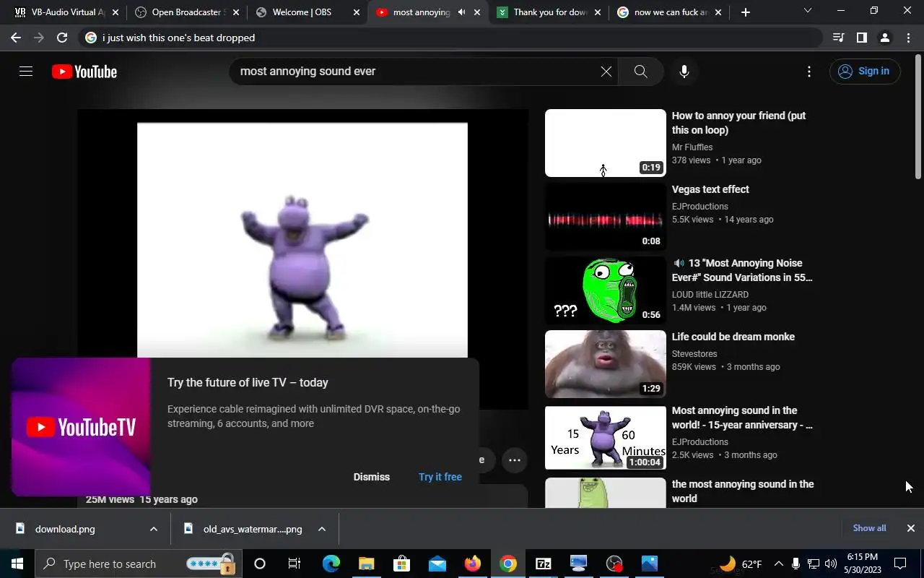Expand options for download.png
Image resolution: width=924 pixels, height=578 pixels.
point(154,529)
